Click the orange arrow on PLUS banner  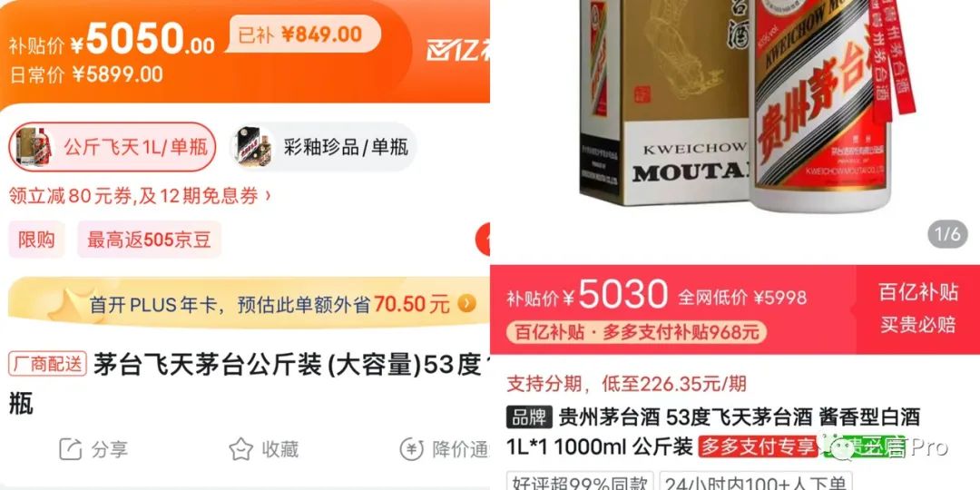pyautogui.click(x=466, y=304)
